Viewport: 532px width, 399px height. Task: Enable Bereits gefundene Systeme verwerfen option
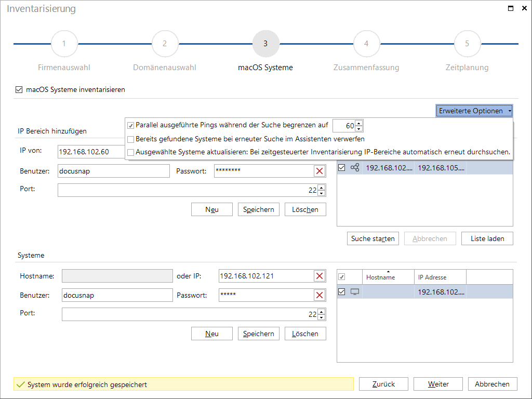click(130, 139)
